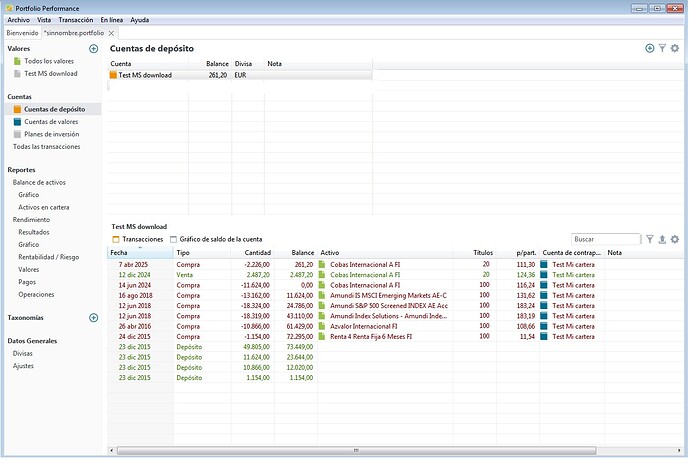Switch to Transacciones view

[x=137, y=240]
